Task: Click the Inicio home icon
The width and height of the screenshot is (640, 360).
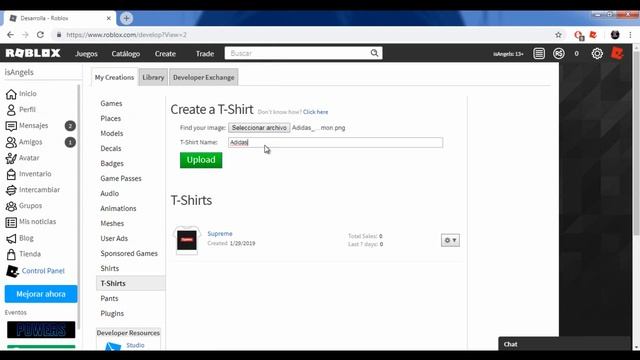Action: click(11, 94)
